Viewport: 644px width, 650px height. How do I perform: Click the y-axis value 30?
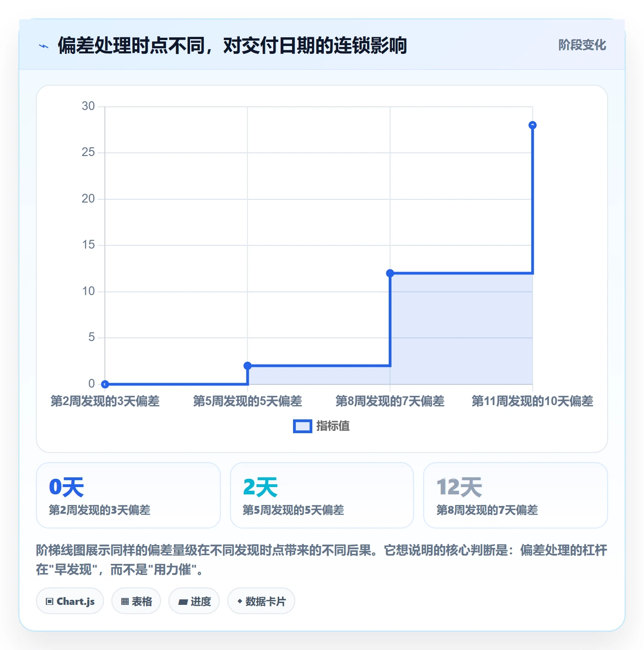[88, 106]
